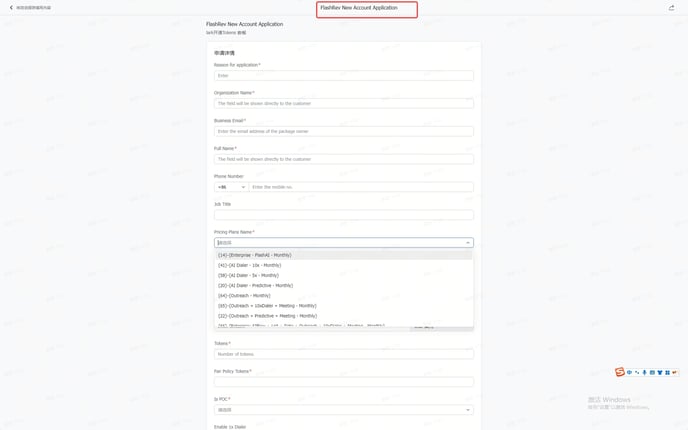The width and height of the screenshot is (688, 430).
Task: Select (22)-(Outreach + Predictive + Meeting - Monthly) option
Action: click(344, 315)
